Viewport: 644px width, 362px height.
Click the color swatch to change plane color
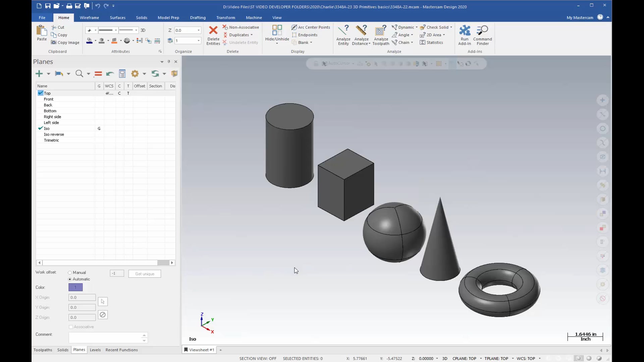(x=75, y=287)
